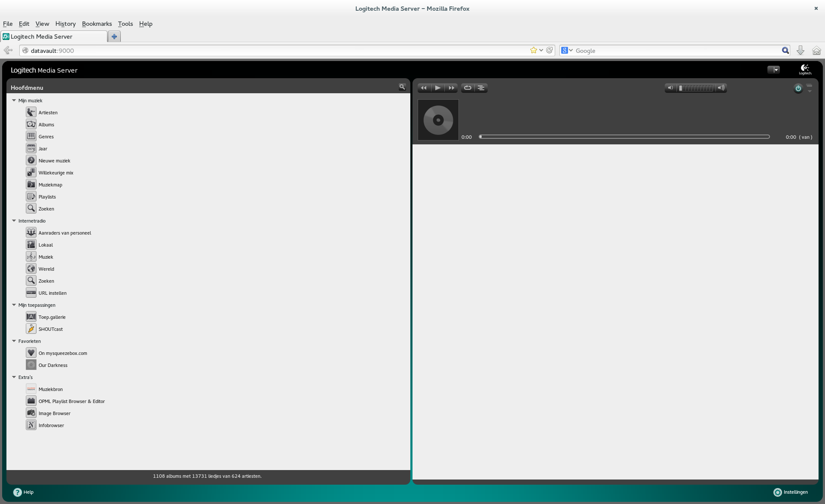
Task: Open Toep.gallerie app gallery icon
Action: coord(31,317)
